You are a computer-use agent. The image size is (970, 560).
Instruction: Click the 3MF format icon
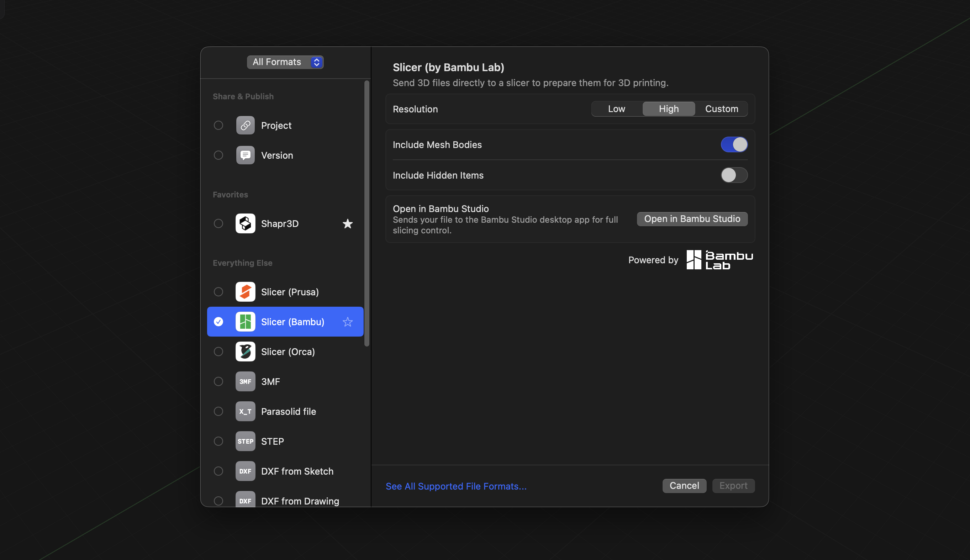tap(246, 381)
